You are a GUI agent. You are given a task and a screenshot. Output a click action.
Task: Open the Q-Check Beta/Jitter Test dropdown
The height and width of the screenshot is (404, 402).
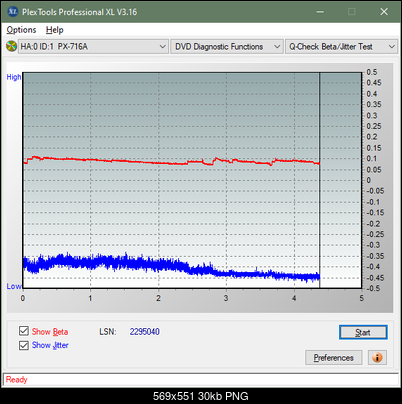342,46
